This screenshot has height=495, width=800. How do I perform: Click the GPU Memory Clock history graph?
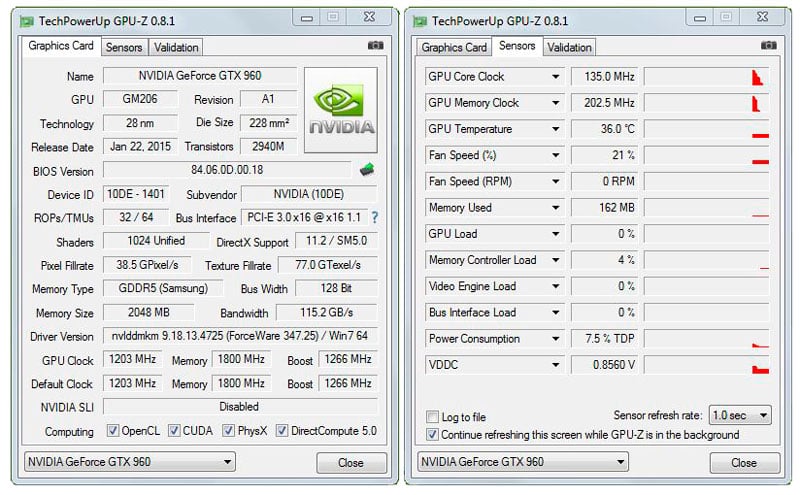pos(707,103)
